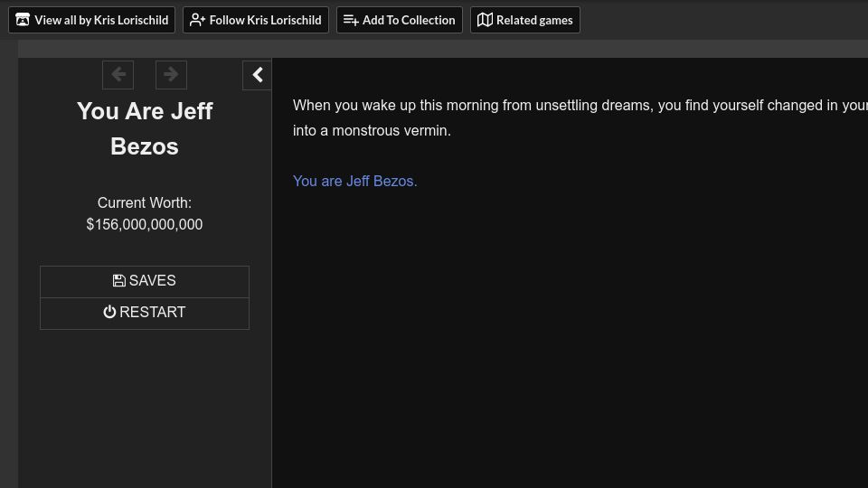The image size is (868, 488).
Task: Click Add To Collection button
Action: [x=399, y=20]
